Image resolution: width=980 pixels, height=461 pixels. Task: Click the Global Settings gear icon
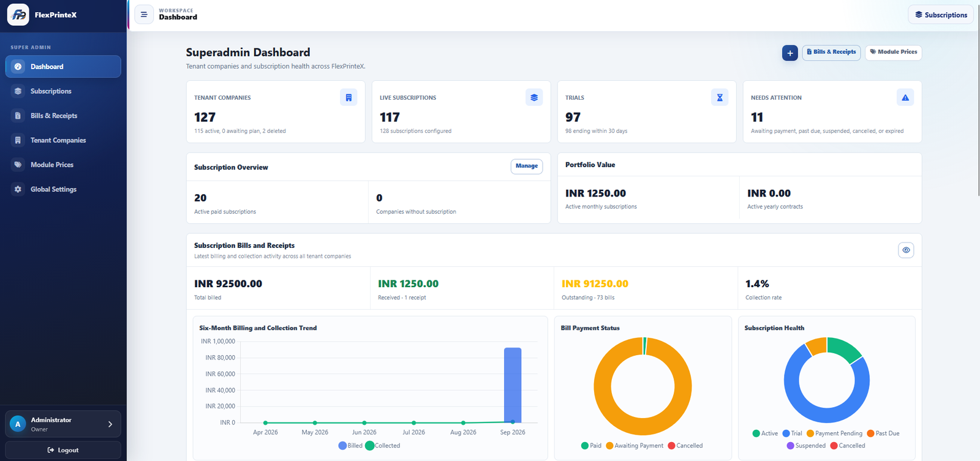[x=18, y=189]
